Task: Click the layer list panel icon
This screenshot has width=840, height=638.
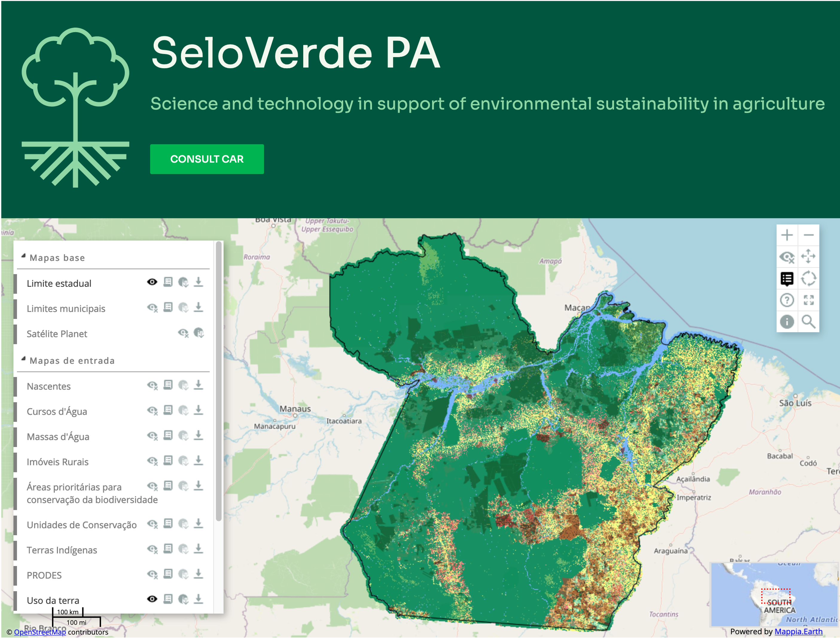Action: click(x=787, y=279)
